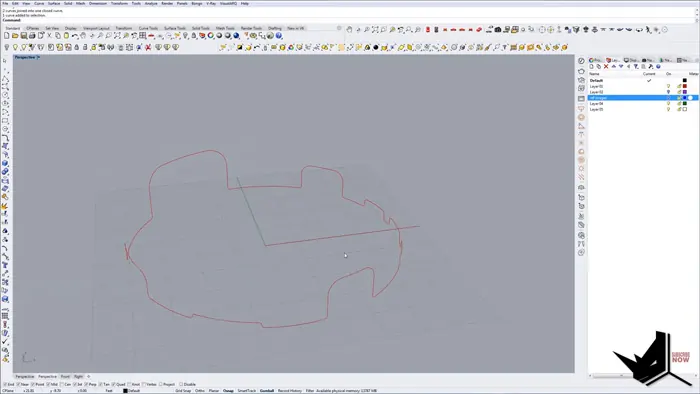
Task: Open the Surface menu
Action: point(54,3)
